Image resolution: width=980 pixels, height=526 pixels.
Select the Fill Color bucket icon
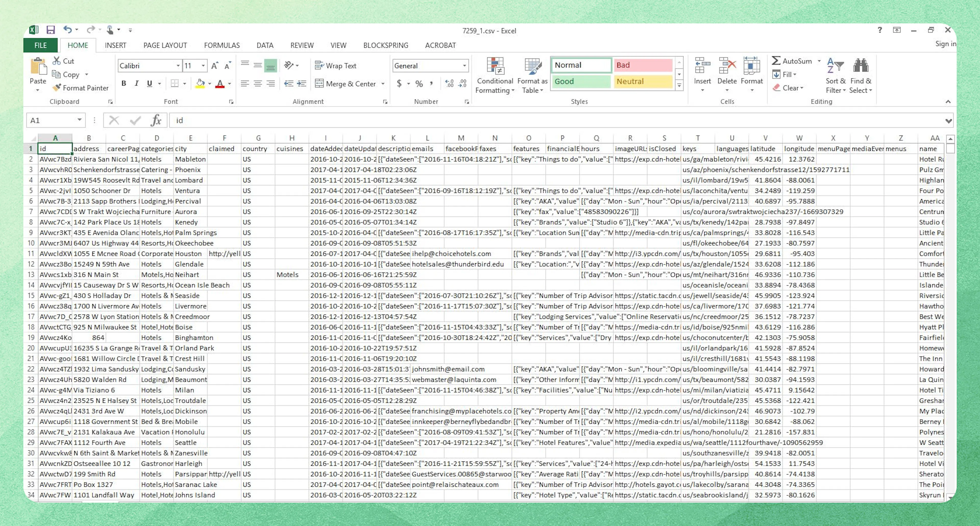(201, 84)
